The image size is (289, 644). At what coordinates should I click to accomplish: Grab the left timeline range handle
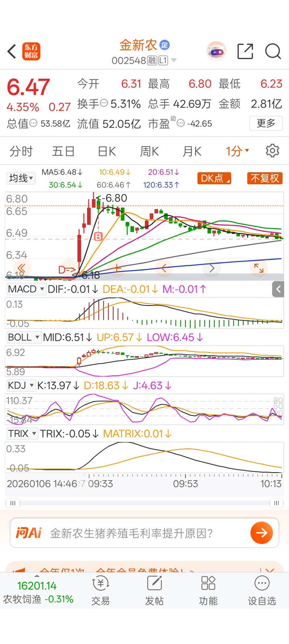pos(12,503)
